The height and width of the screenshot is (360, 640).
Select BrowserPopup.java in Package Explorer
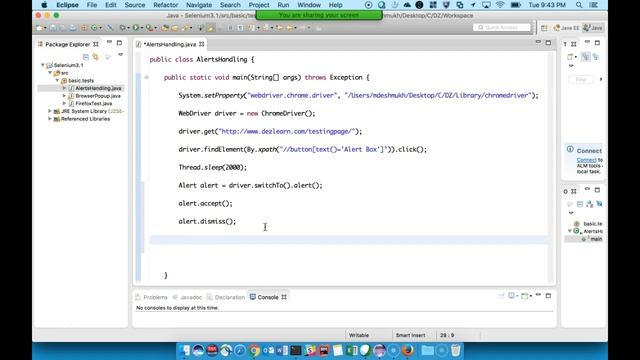coord(98,96)
